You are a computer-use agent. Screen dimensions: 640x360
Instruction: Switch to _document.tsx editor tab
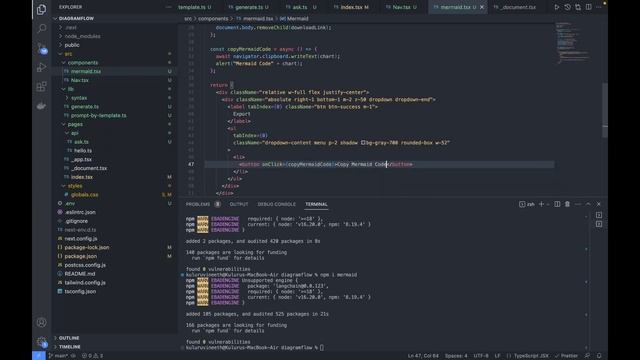(x=518, y=7)
